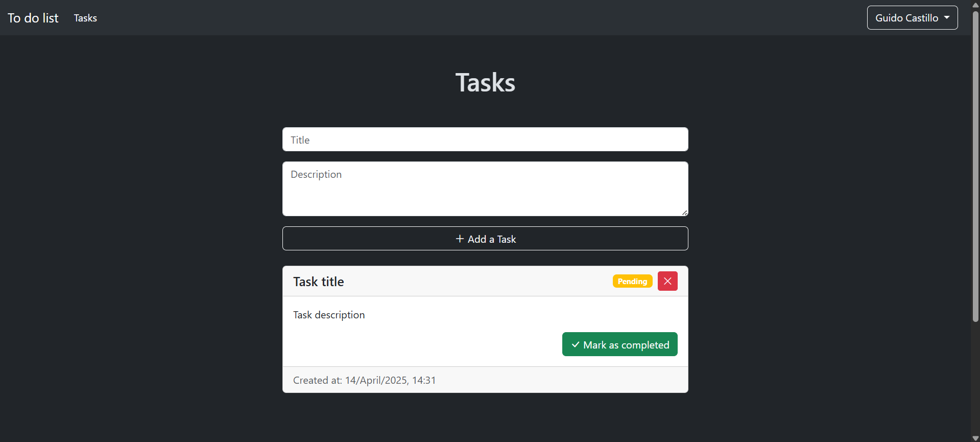Click into the Description text area
The height and width of the screenshot is (442, 980).
point(485,189)
